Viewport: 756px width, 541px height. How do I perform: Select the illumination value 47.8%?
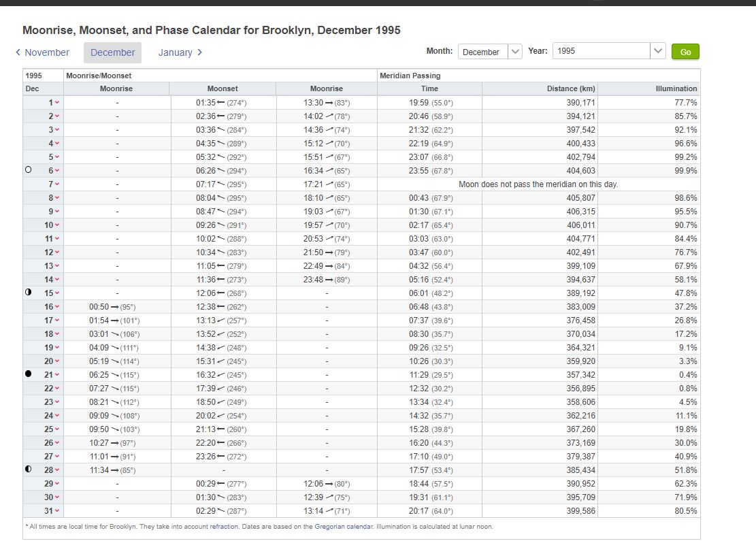click(x=686, y=293)
